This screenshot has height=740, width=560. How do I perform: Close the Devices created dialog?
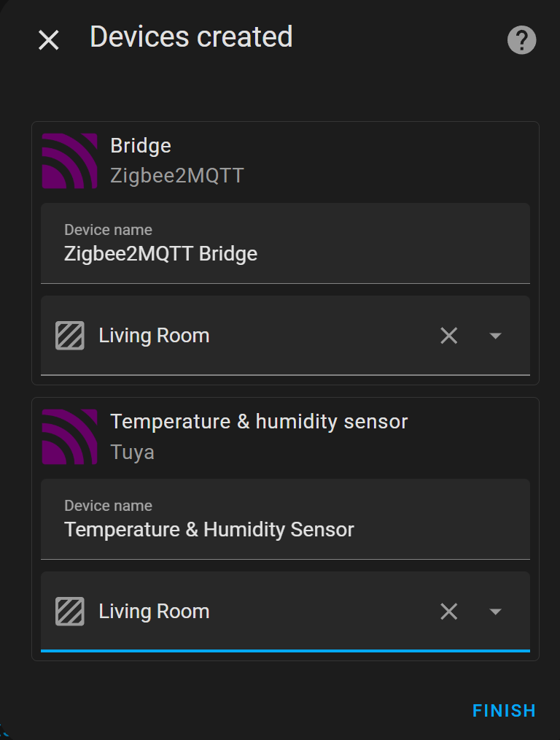point(48,40)
